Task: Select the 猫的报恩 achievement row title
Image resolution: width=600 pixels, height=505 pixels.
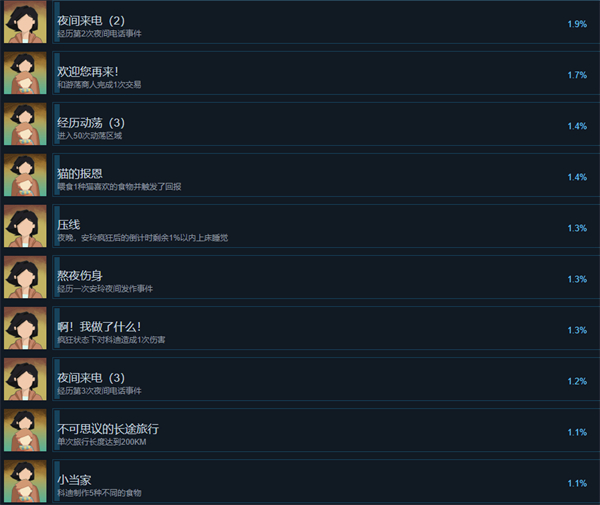Action: (x=80, y=174)
